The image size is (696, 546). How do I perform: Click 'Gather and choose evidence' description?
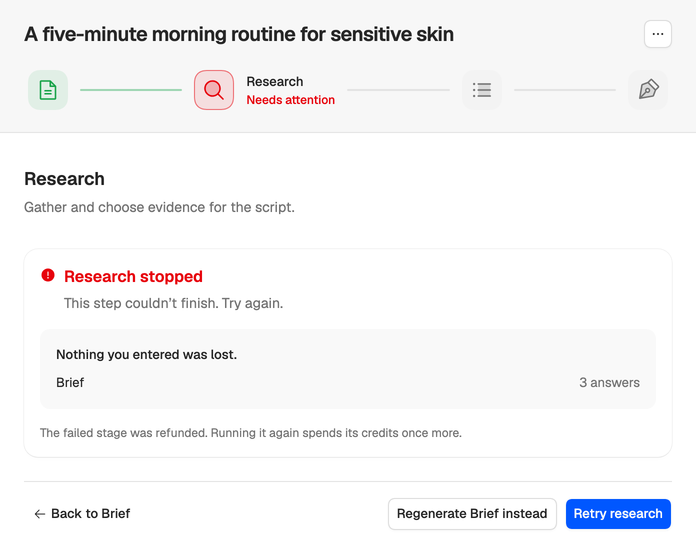(x=159, y=207)
